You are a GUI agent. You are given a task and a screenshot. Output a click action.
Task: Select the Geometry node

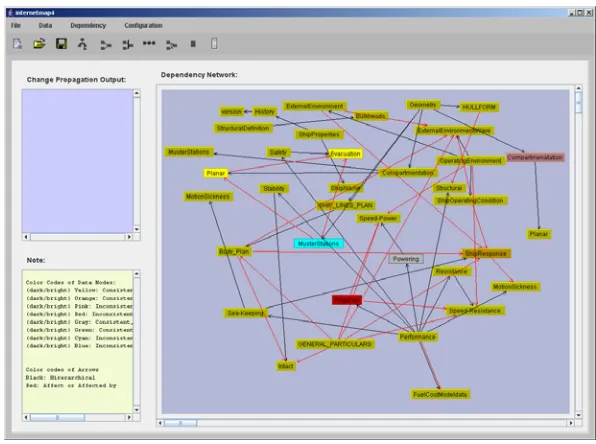(x=423, y=105)
